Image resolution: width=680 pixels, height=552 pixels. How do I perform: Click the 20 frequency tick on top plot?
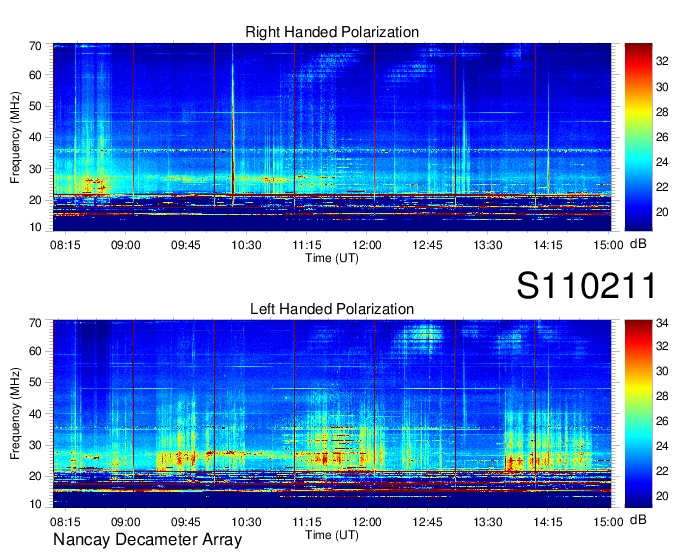coord(36,200)
